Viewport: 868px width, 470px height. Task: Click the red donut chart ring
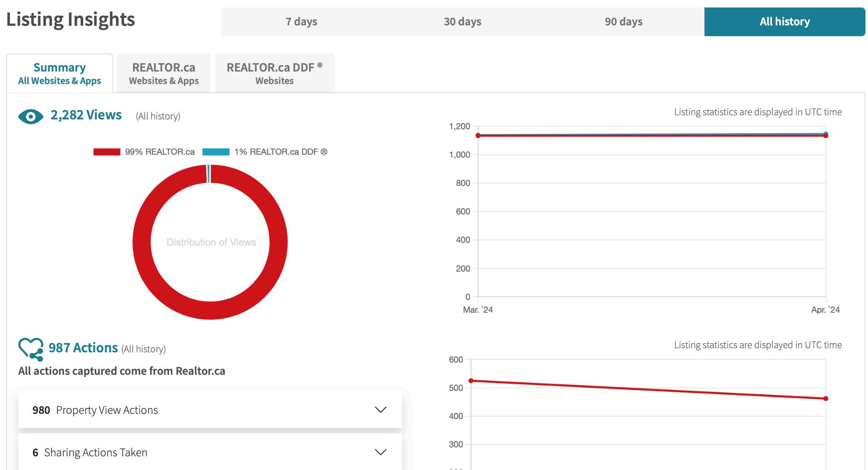coord(141,242)
